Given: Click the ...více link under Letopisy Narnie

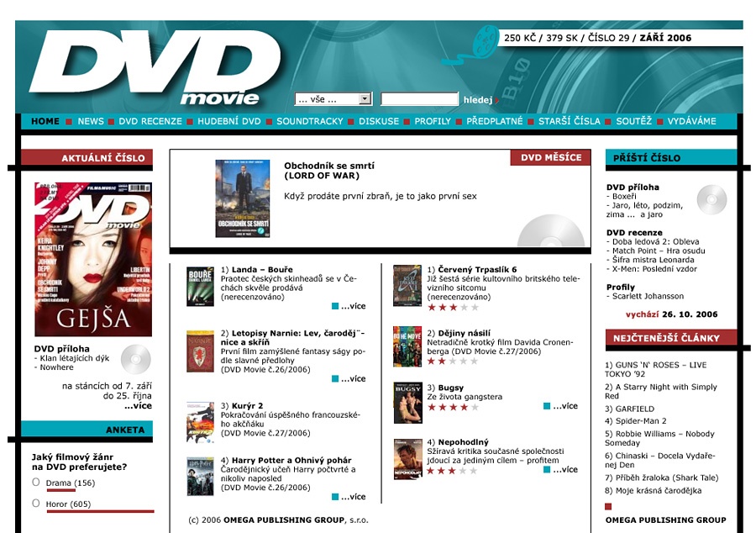Looking at the screenshot, I should [x=354, y=379].
